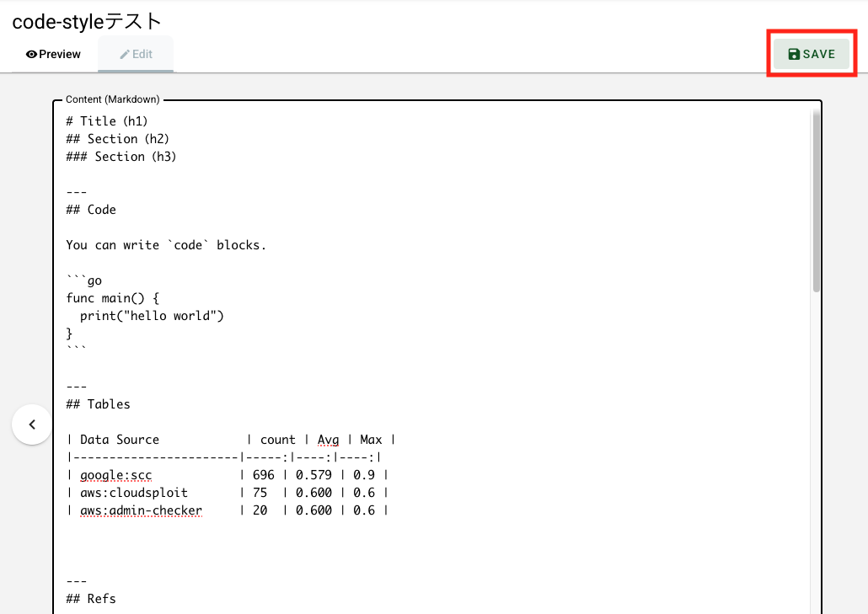Select the Edit tab

136,54
